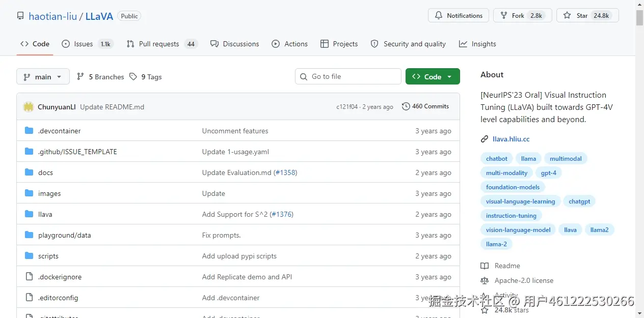The width and height of the screenshot is (644, 318).
Task: Click the 'Fix prompts.' commit message
Action: click(x=221, y=235)
